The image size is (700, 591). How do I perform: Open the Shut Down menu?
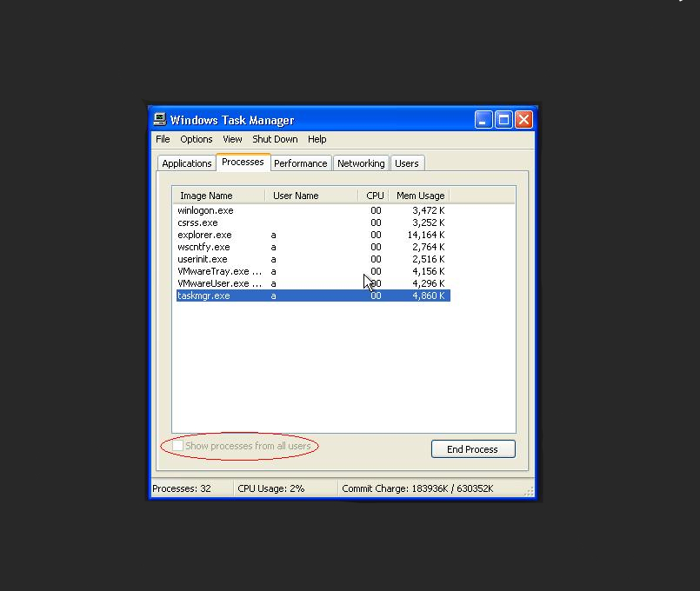275,139
